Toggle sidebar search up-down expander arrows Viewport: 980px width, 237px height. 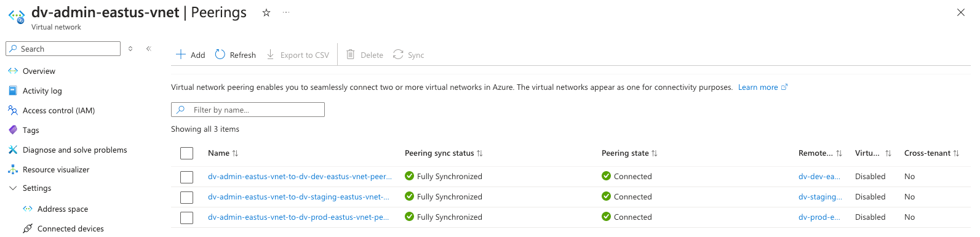tap(130, 49)
